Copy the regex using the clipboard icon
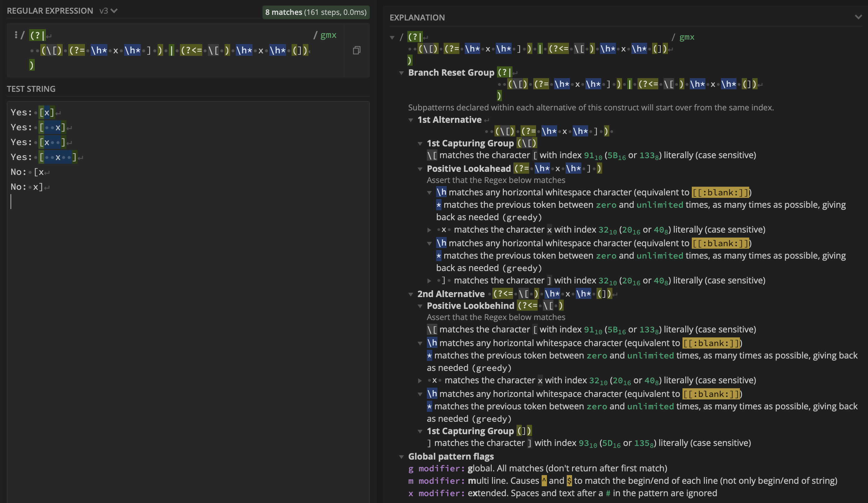 (356, 50)
